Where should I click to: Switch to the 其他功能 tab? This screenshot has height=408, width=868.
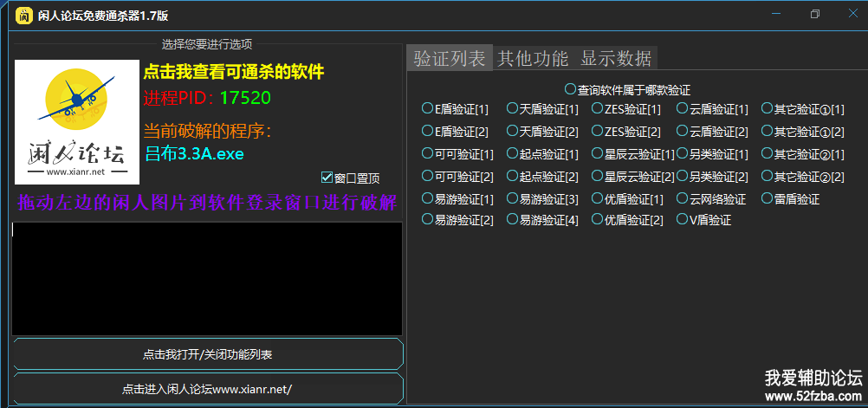click(x=533, y=58)
